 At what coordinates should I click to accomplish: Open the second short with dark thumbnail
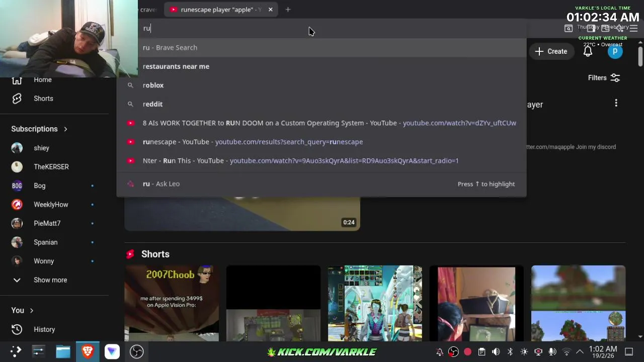click(273, 303)
